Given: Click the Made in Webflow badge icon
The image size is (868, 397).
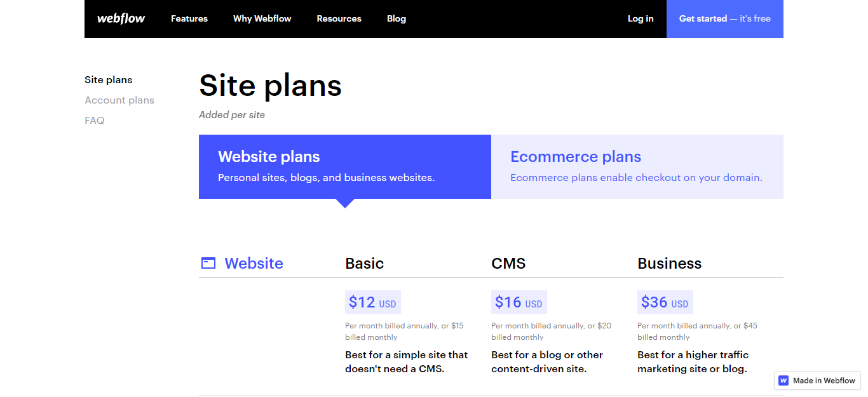Looking at the screenshot, I should pyautogui.click(x=783, y=380).
